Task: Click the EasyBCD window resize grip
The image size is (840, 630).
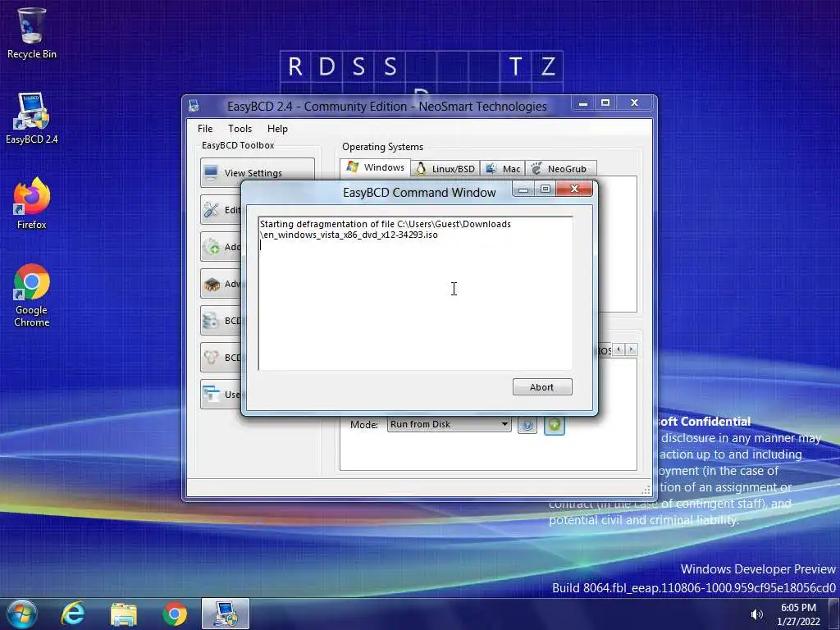Action: (x=646, y=490)
